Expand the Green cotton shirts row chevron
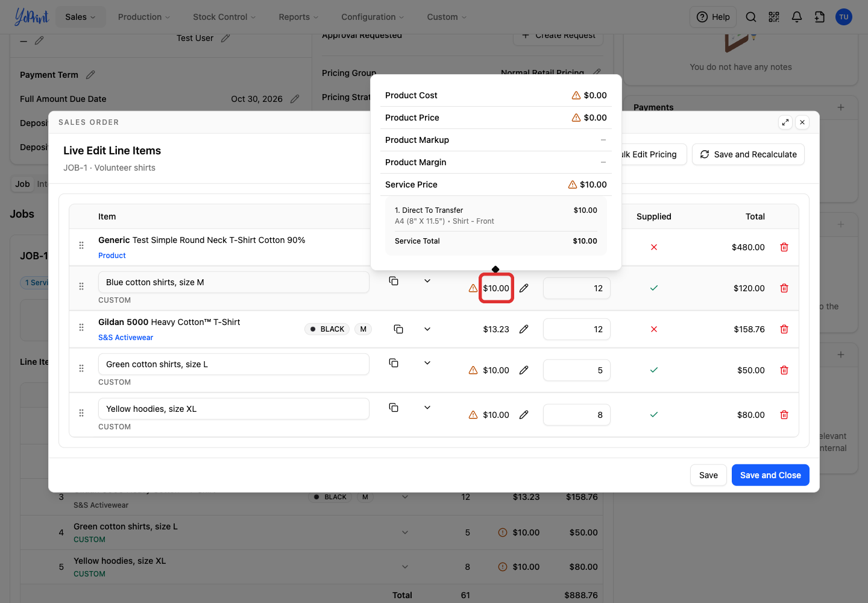This screenshot has height=603, width=868. coord(427,363)
